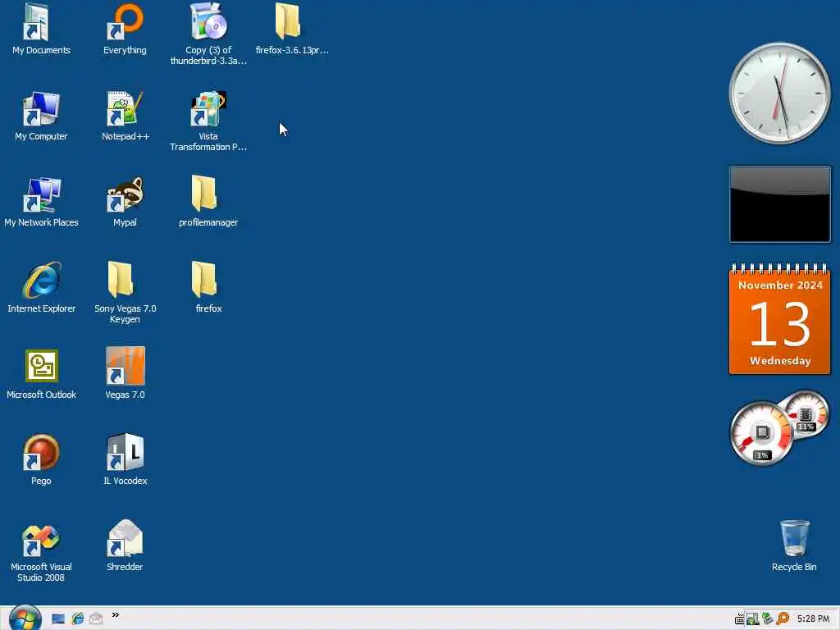Viewport: 840px width, 630px height.
Task: Select the Everything search shortcut
Action: tap(125, 30)
